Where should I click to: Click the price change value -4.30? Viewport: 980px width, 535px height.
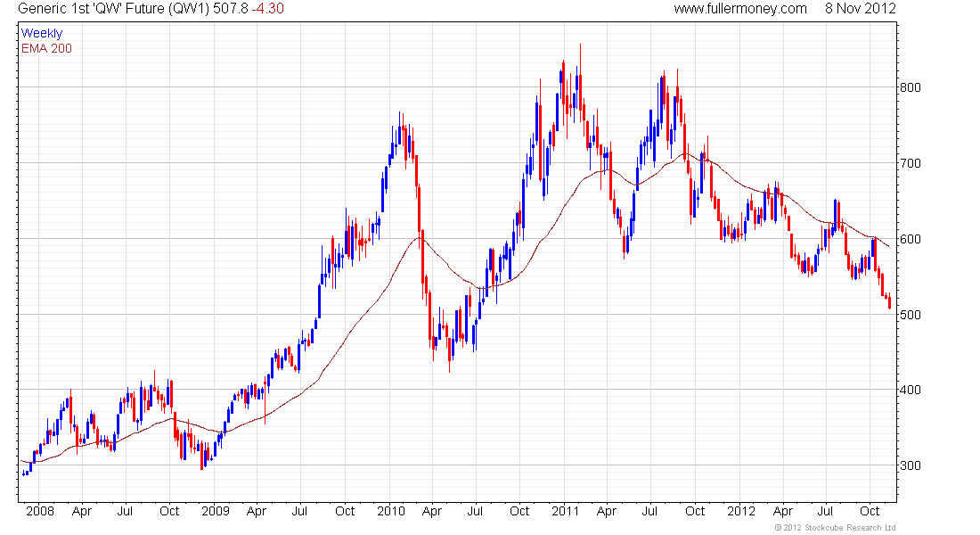[x=267, y=9]
